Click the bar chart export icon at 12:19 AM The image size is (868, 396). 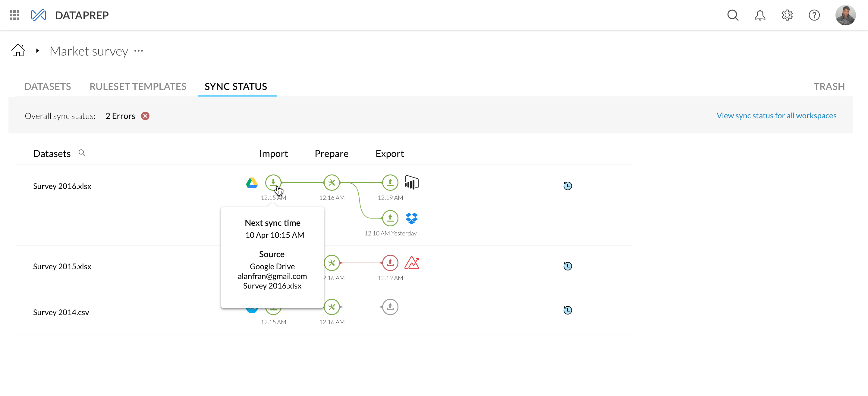tap(412, 183)
